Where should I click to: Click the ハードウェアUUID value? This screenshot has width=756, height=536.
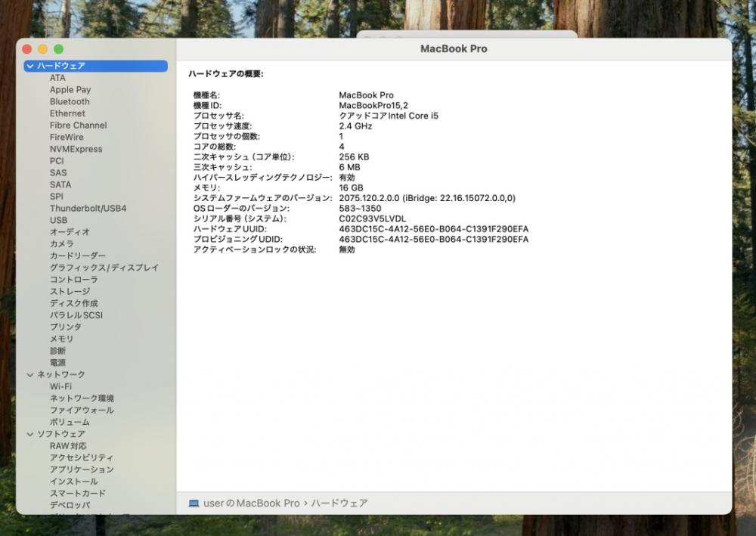[x=433, y=229]
